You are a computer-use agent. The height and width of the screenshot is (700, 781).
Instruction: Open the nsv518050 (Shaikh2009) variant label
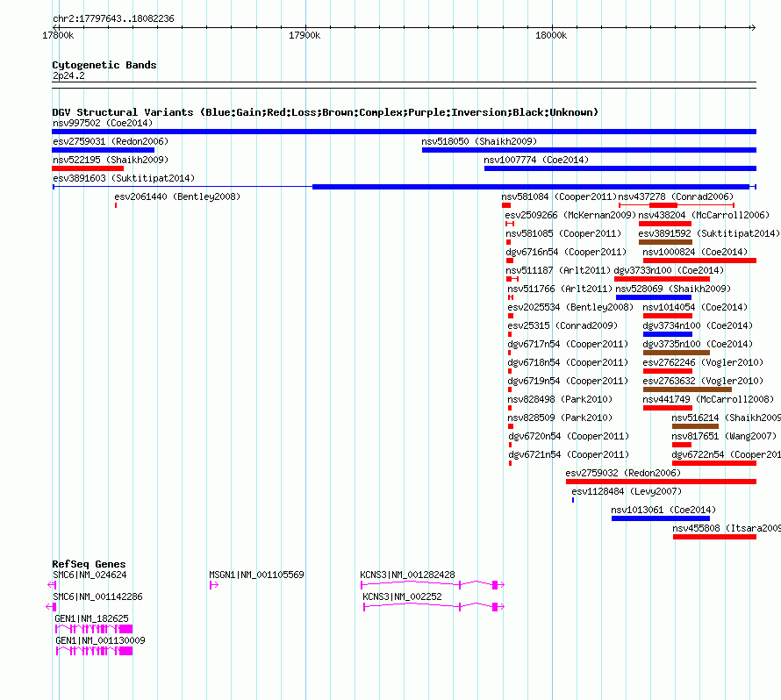pos(479,141)
